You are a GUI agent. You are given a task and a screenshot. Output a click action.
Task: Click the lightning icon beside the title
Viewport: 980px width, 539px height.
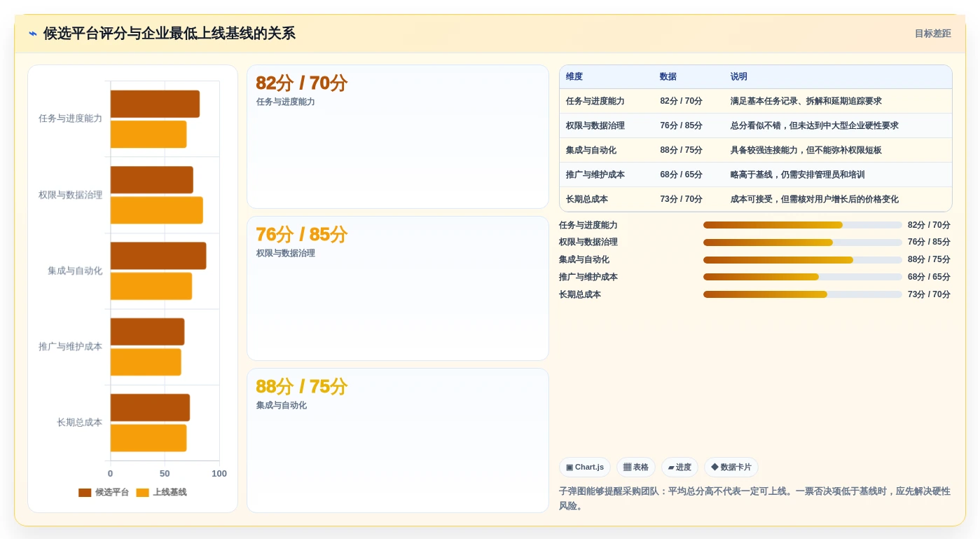point(33,34)
